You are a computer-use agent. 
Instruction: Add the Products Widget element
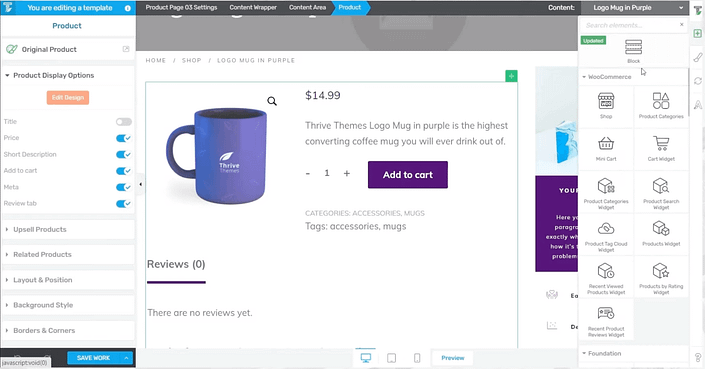(661, 235)
